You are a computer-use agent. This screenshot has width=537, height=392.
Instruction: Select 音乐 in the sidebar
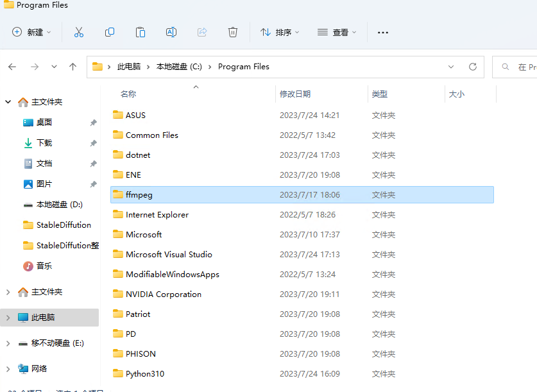[44, 266]
